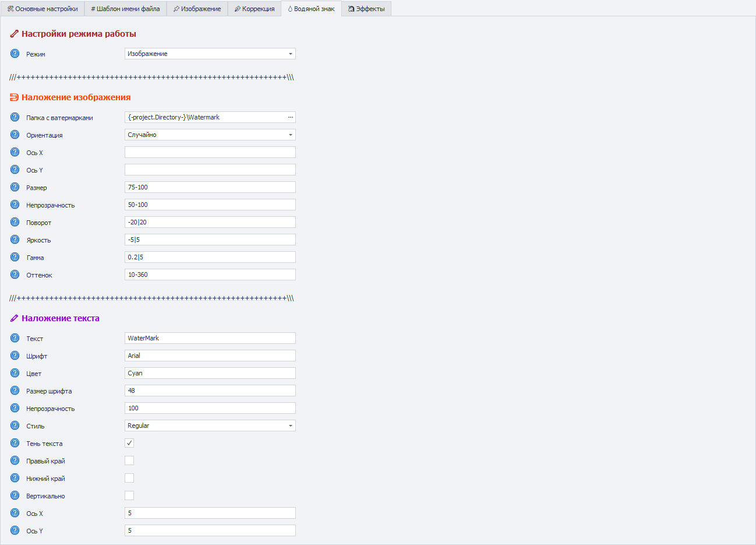The image size is (756, 545).
Task: Disable the Тень текста checkbox
Action: tap(129, 443)
